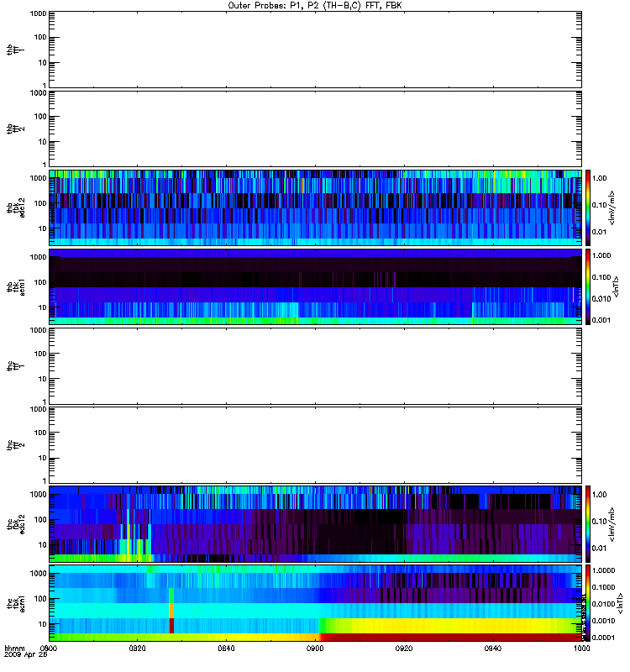The width and height of the screenshot is (630, 672).
Task: Click the 0920 time axis label
Action: [x=404, y=648]
